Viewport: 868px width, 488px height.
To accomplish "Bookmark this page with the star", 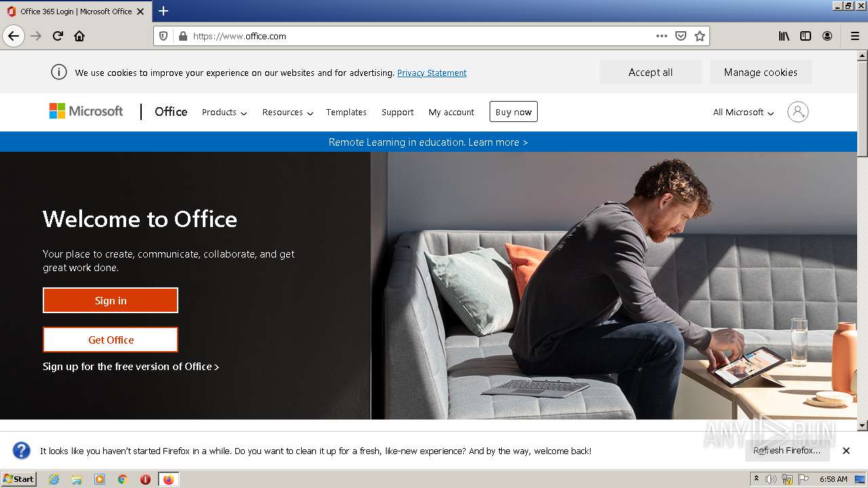I will (x=700, y=36).
